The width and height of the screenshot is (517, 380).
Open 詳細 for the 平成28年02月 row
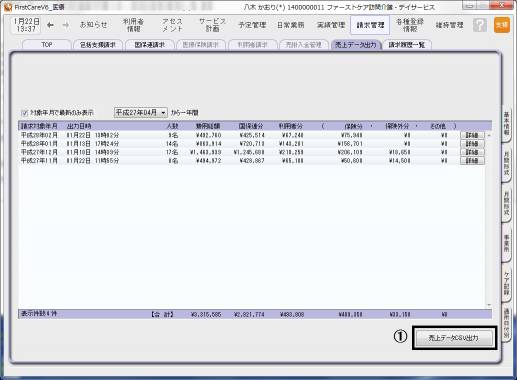[x=472, y=135]
